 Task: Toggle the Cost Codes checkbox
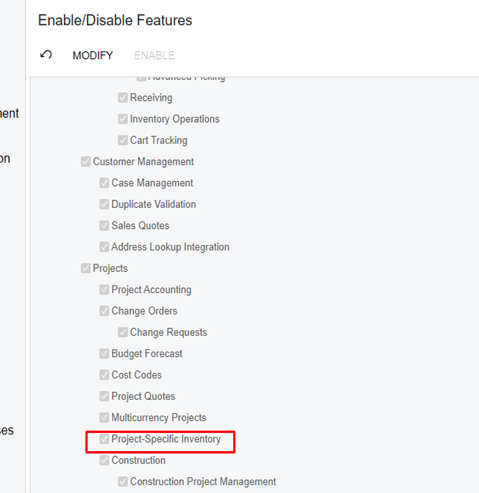(x=104, y=375)
